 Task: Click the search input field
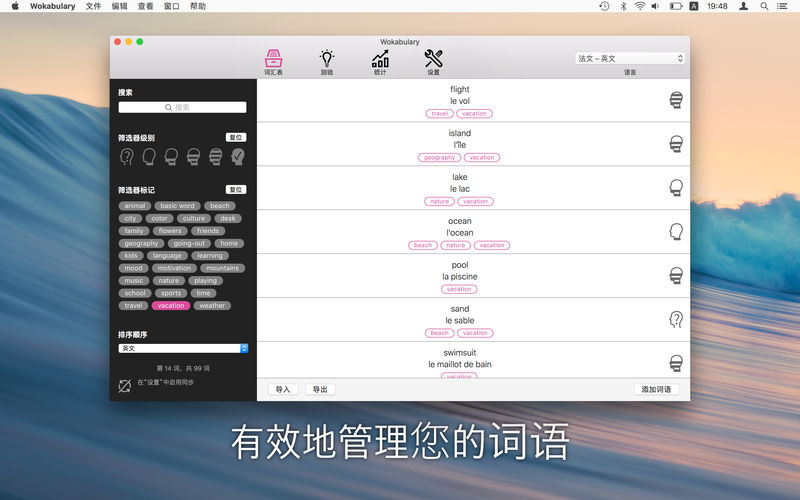[182, 107]
